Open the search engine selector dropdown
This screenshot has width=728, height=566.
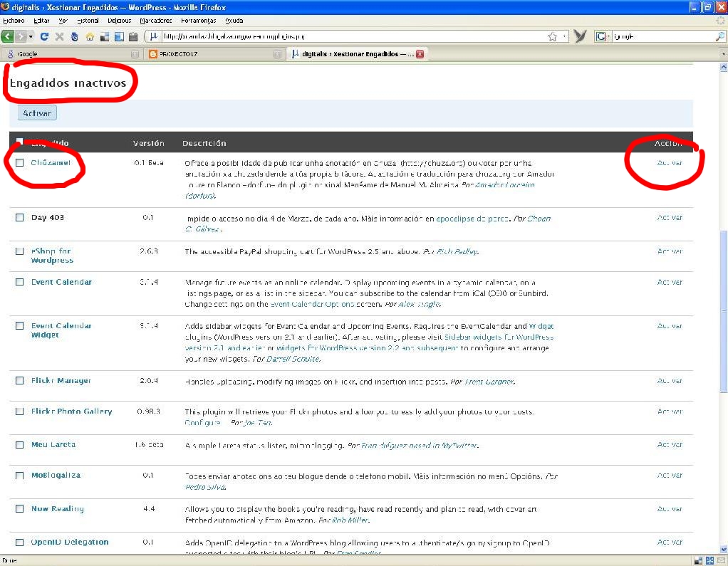[602, 36]
